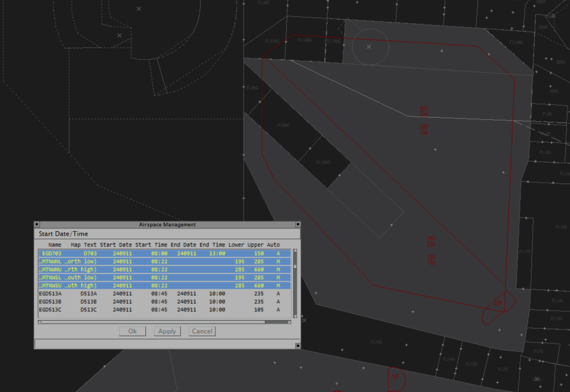Open the Start Date/Time sort option

coord(63,234)
